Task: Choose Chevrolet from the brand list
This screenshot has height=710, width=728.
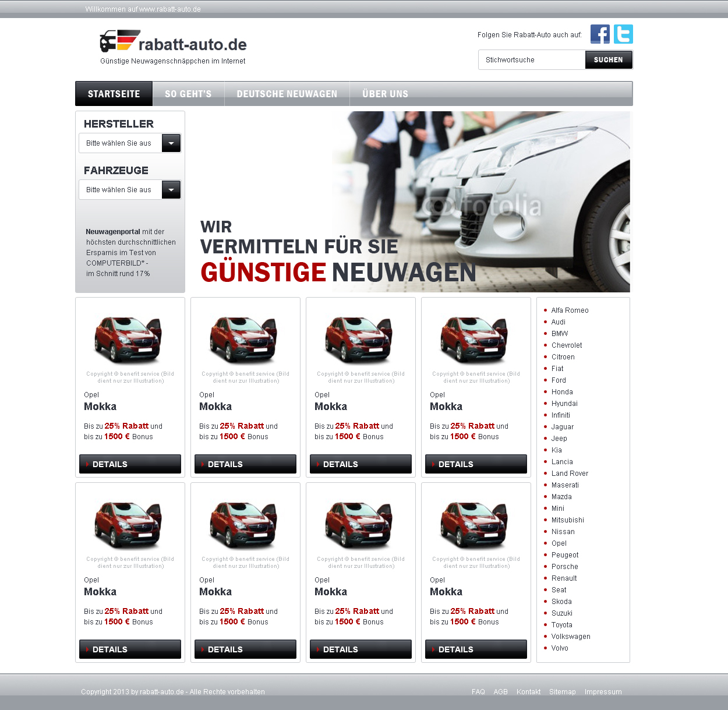Action: (x=567, y=345)
